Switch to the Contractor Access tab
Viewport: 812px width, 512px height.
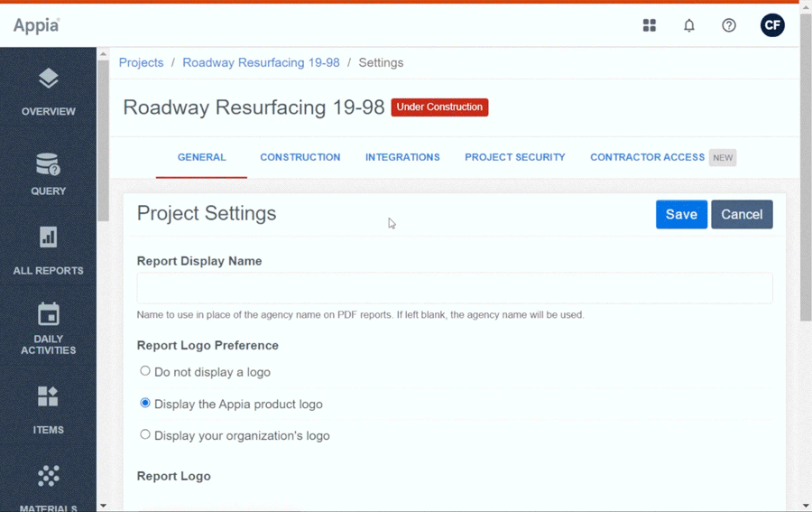coord(647,157)
